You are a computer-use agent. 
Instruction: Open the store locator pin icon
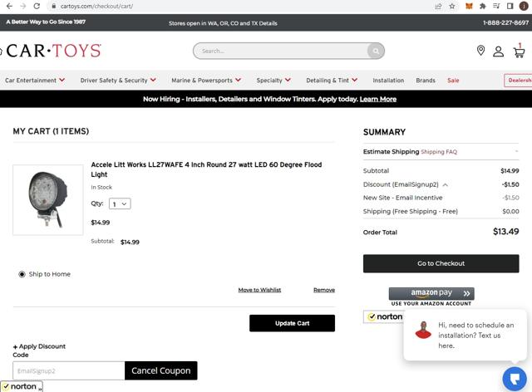click(480, 51)
